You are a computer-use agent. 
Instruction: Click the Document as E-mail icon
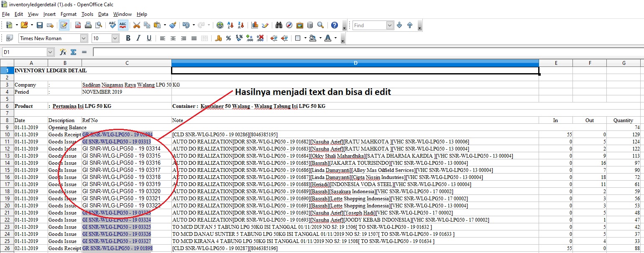[50, 25]
